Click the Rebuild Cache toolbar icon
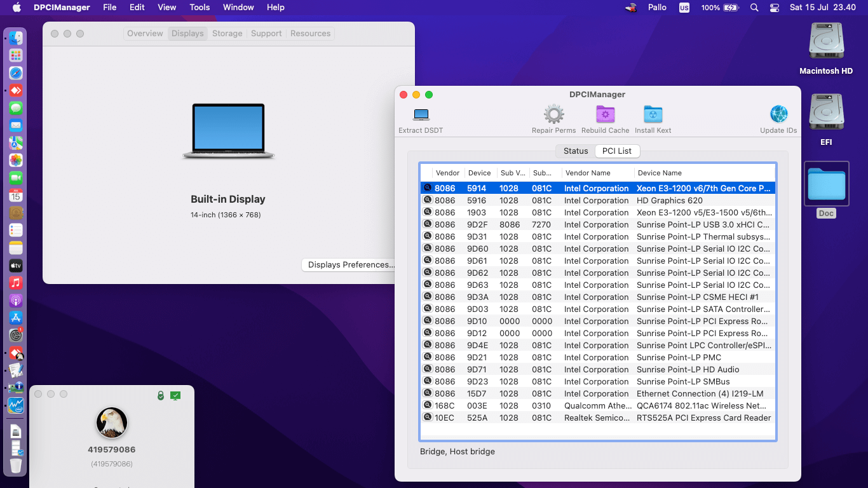868x488 pixels. point(605,114)
